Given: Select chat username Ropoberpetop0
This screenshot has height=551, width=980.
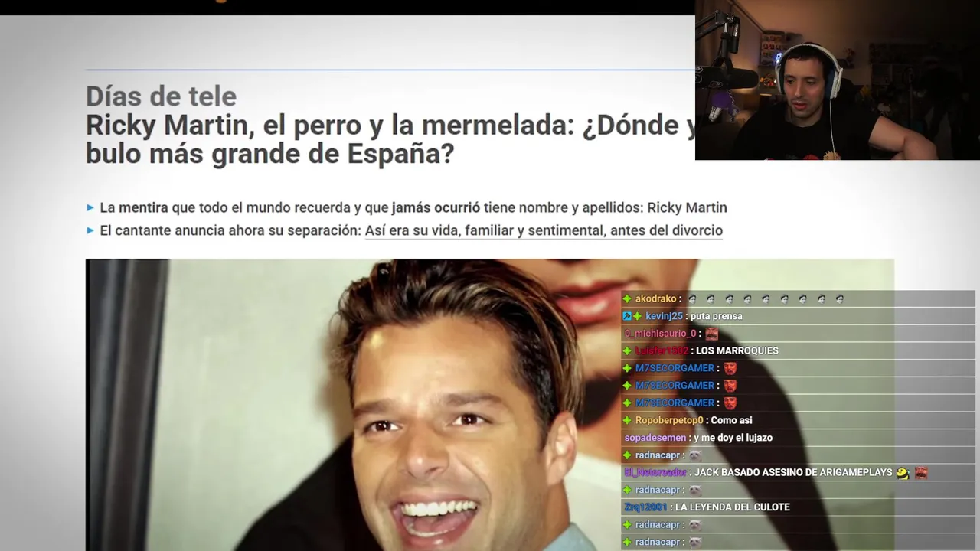Looking at the screenshot, I should coord(669,420).
